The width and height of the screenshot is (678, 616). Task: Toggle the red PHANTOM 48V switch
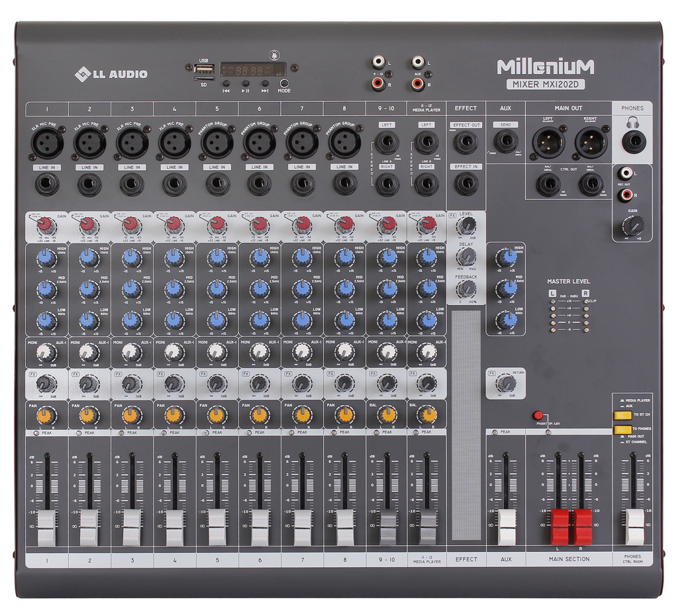538,416
